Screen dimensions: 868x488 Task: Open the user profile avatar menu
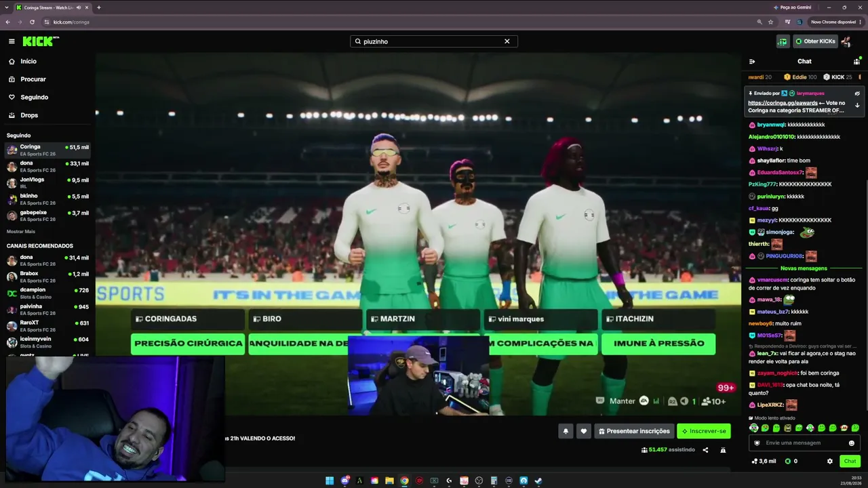click(x=846, y=41)
